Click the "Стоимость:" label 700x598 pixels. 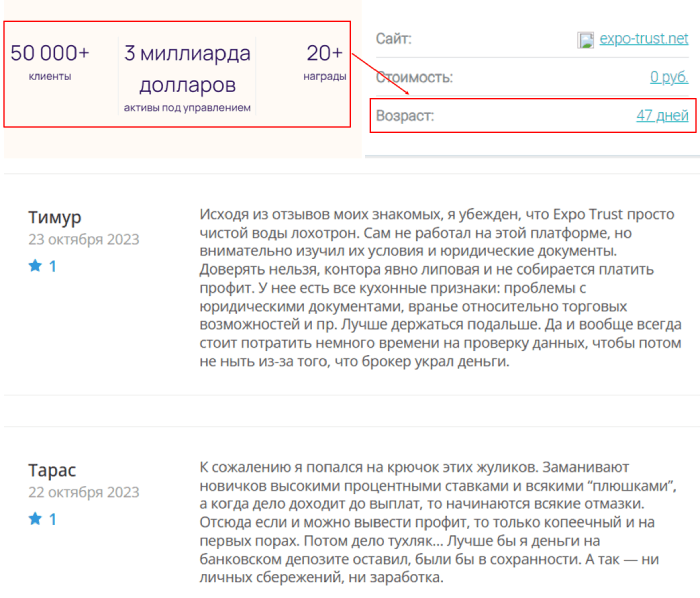pyautogui.click(x=414, y=77)
